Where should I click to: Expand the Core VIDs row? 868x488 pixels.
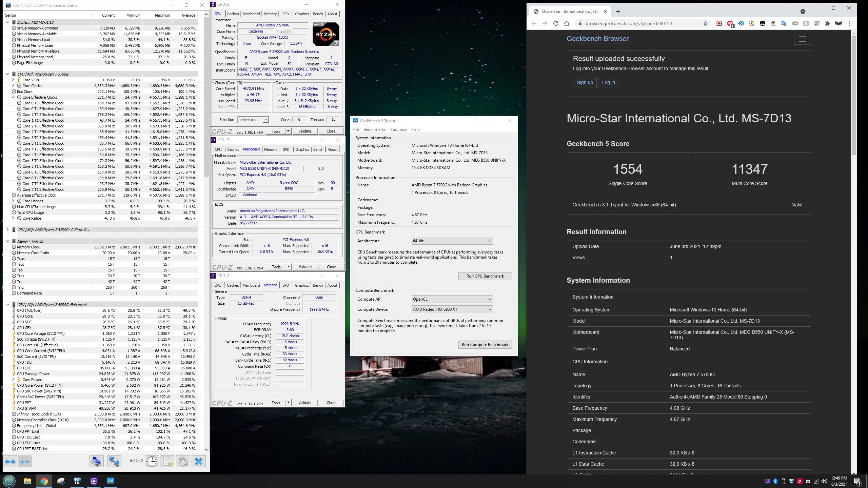13,80
